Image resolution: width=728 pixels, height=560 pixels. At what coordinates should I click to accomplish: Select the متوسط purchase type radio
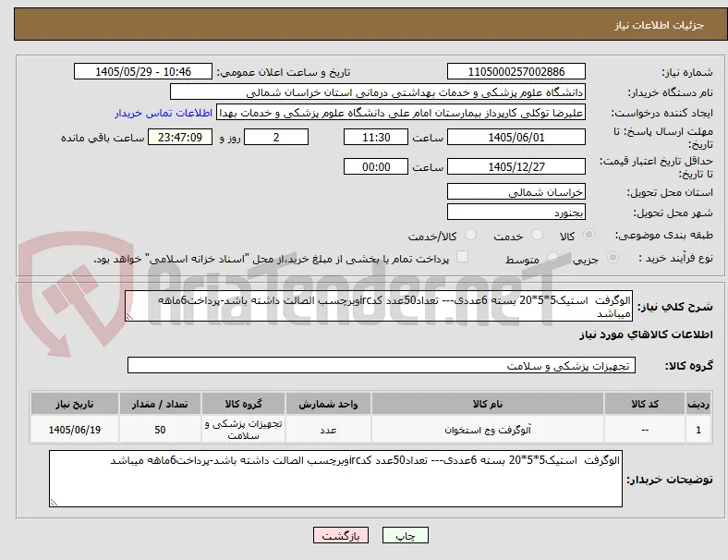(x=552, y=258)
